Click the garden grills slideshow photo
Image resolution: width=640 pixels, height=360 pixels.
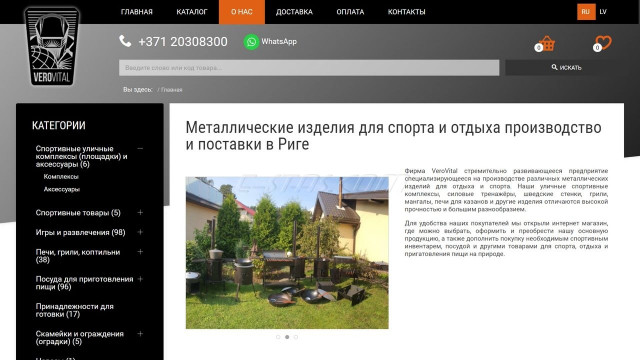[287, 253]
